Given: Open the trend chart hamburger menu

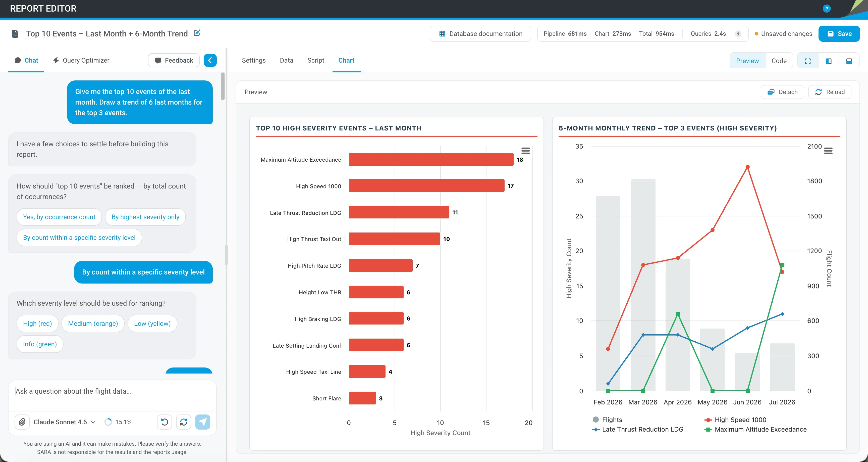Looking at the screenshot, I should [828, 151].
